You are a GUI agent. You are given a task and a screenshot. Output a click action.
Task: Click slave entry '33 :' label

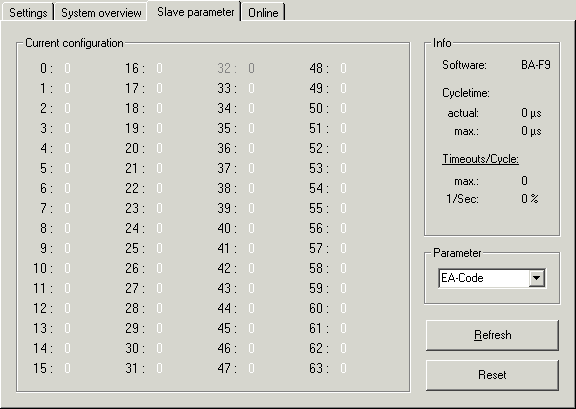pos(227,88)
